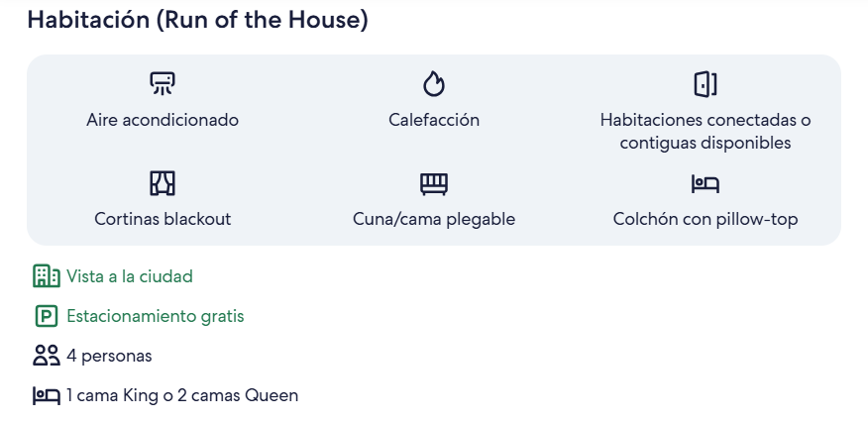The image size is (868, 421).
Task: Open the "Estacionamiento gratis" link
Action: coord(155,317)
